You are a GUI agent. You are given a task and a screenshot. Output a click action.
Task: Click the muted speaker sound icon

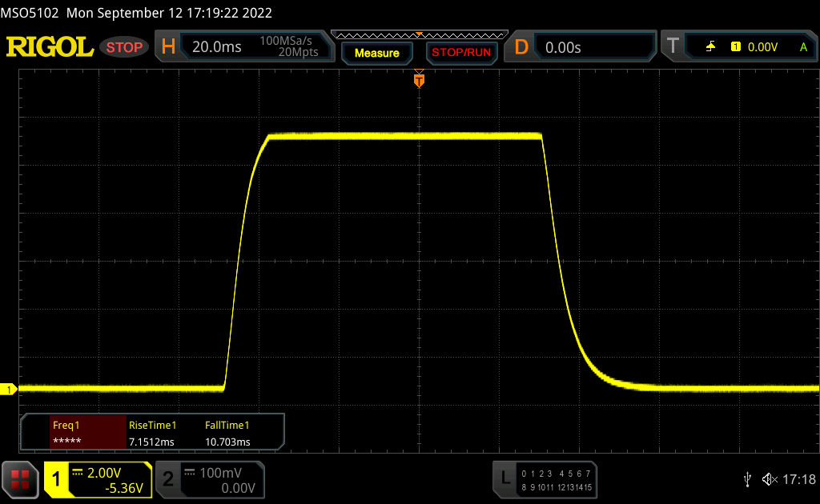(770, 479)
